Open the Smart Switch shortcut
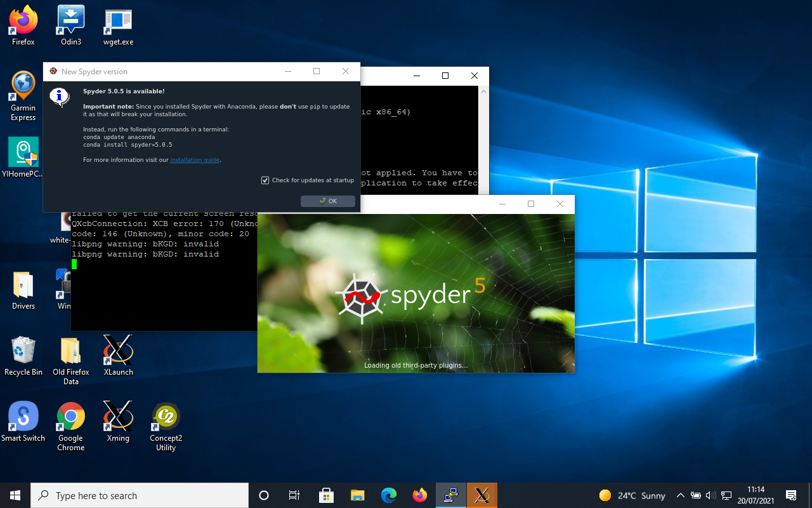The height and width of the screenshot is (508, 812). click(x=23, y=422)
